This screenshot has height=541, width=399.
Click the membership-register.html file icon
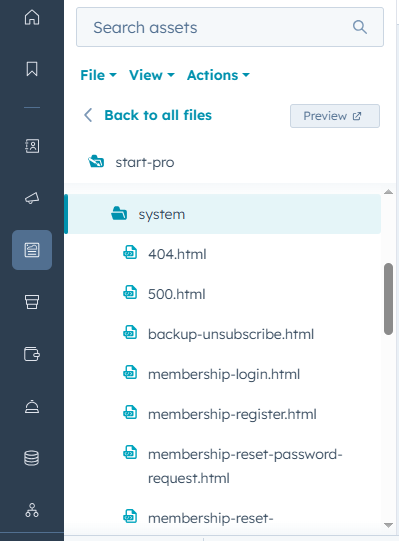click(x=130, y=412)
